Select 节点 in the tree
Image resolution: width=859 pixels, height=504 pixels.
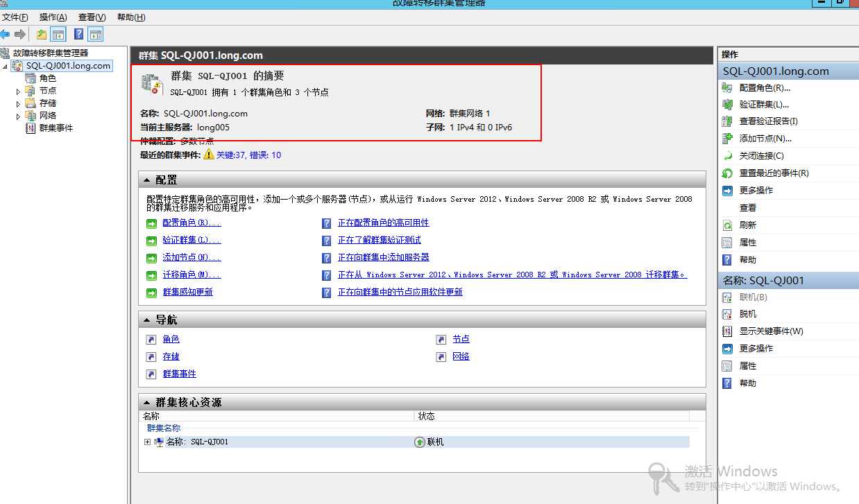coord(48,91)
